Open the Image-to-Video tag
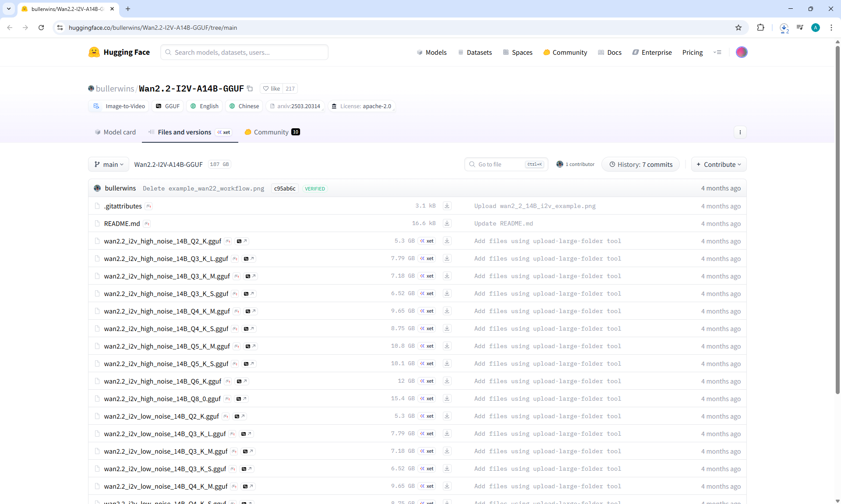This screenshot has height=504, width=841. click(x=119, y=106)
